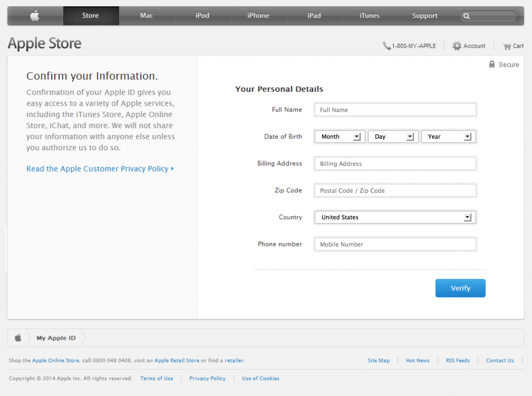Click the Date of Birth label
Screen dimensions: 532x396
point(283,137)
